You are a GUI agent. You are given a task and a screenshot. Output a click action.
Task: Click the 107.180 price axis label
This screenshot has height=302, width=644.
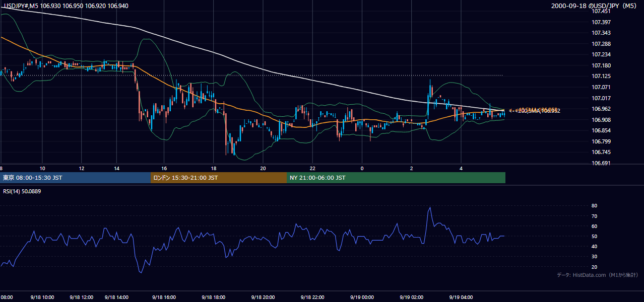tap(602, 65)
